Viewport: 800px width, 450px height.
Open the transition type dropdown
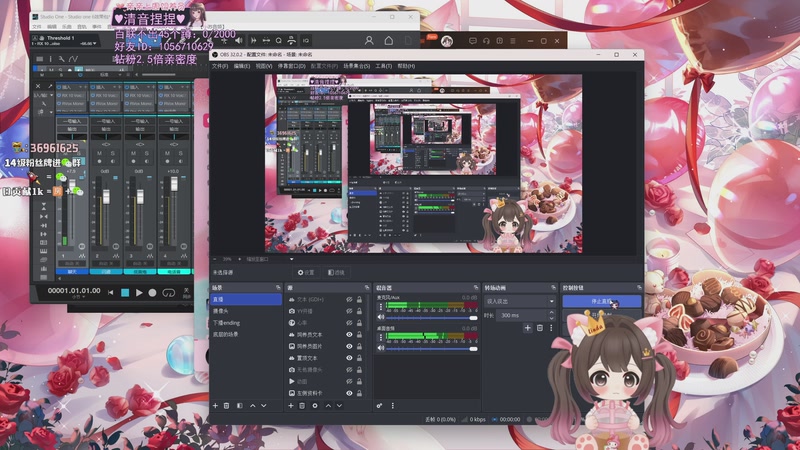pos(520,302)
